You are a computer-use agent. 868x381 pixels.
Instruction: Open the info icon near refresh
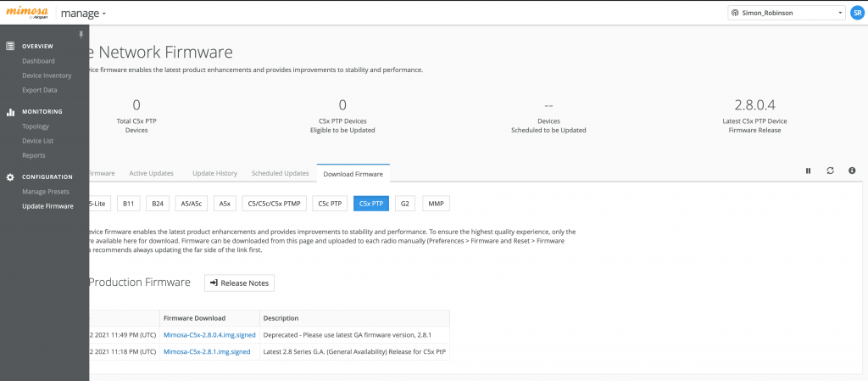[x=852, y=171]
